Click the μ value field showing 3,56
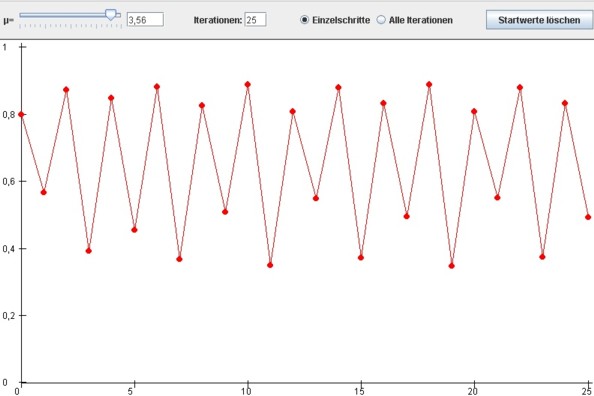The height and width of the screenshot is (396, 594). click(145, 20)
